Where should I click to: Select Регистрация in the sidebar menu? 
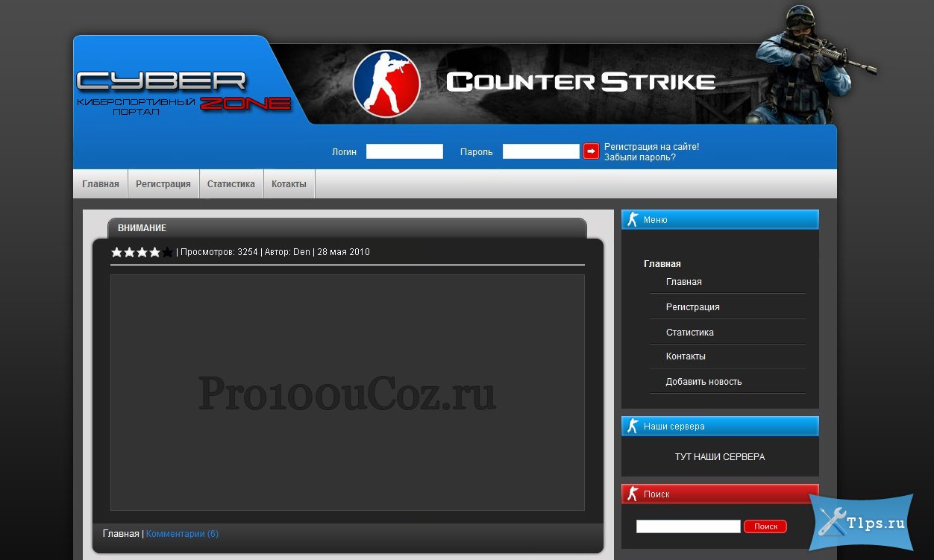coord(693,307)
